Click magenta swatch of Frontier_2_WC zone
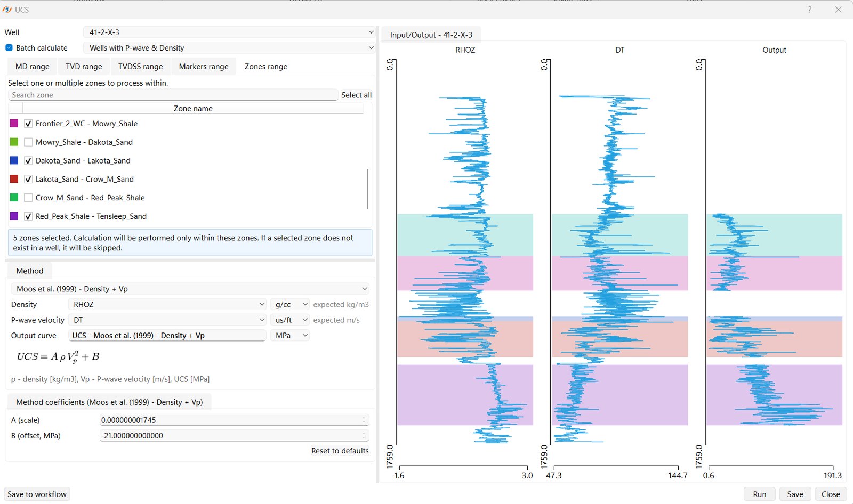 14,124
